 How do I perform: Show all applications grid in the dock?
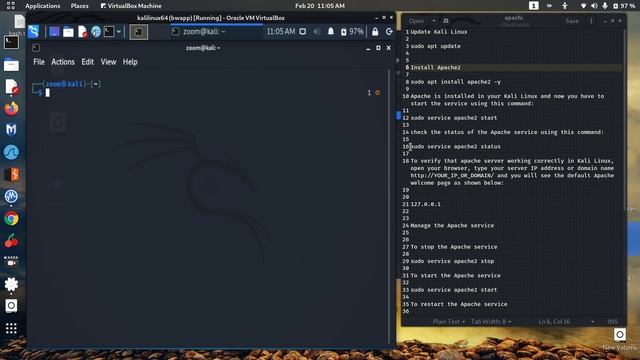point(11,328)
